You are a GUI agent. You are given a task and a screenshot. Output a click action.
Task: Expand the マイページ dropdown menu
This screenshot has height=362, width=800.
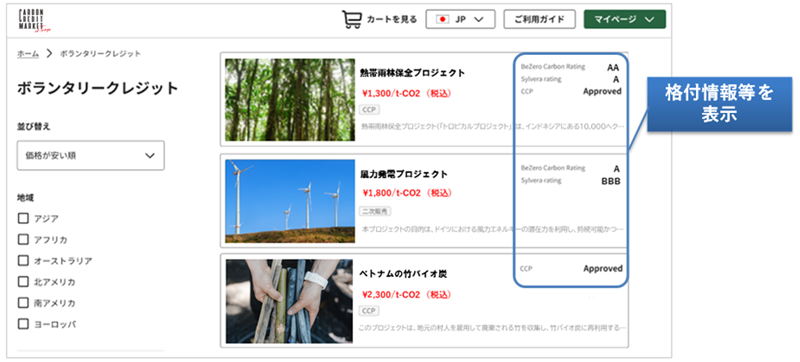(x=624, y=19)
